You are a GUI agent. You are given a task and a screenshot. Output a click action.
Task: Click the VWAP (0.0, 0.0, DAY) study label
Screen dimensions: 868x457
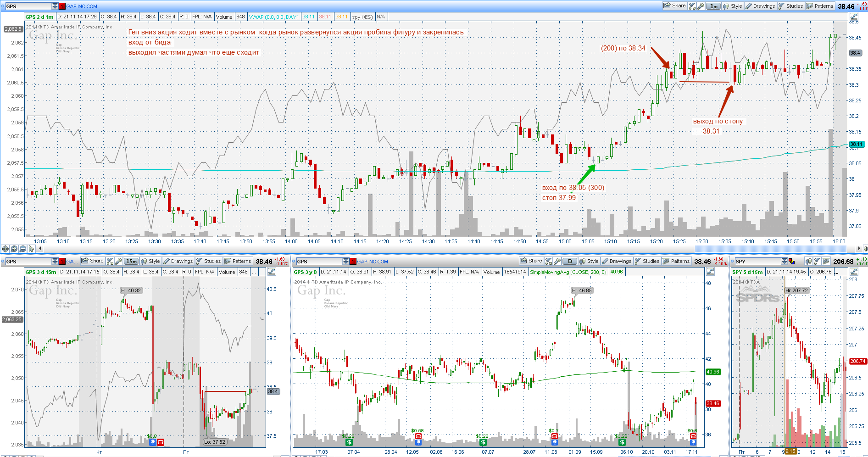point(274,17)
